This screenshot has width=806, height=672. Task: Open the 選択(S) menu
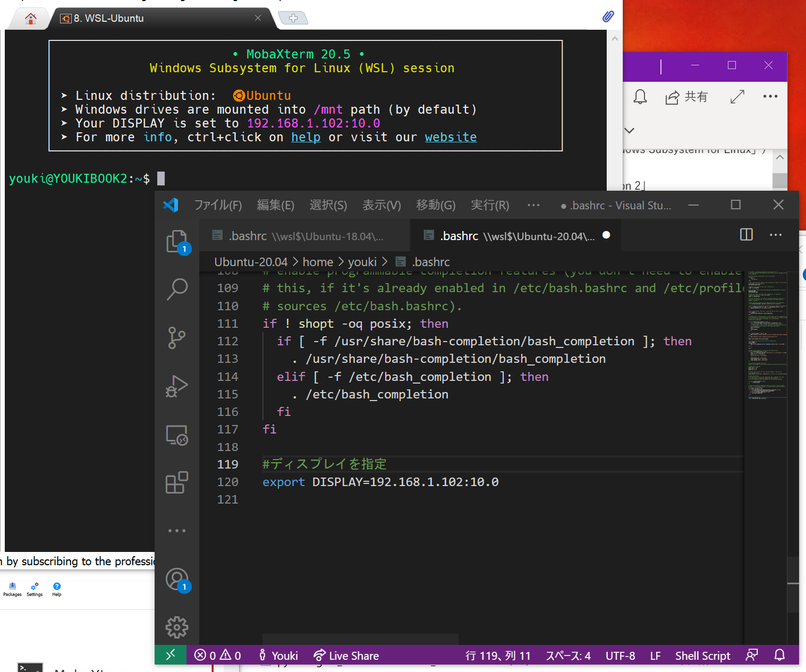pyautogui.click(x=328, y=205)
